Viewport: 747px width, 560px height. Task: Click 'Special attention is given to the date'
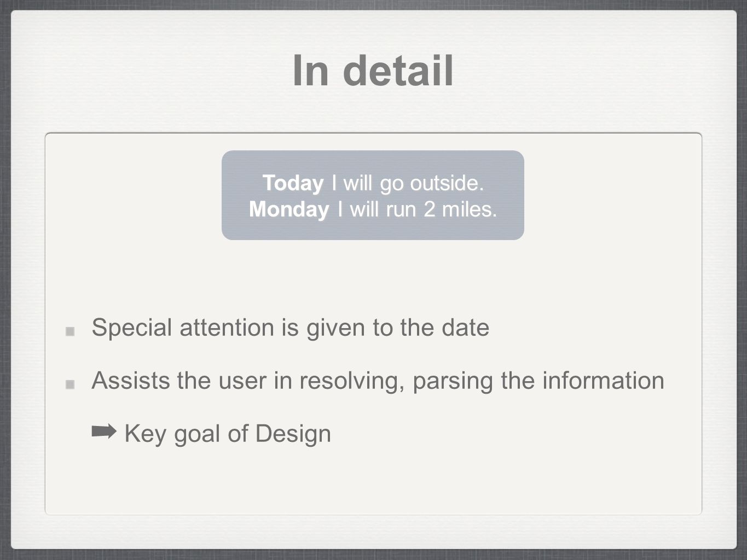[x=291, y=328]
